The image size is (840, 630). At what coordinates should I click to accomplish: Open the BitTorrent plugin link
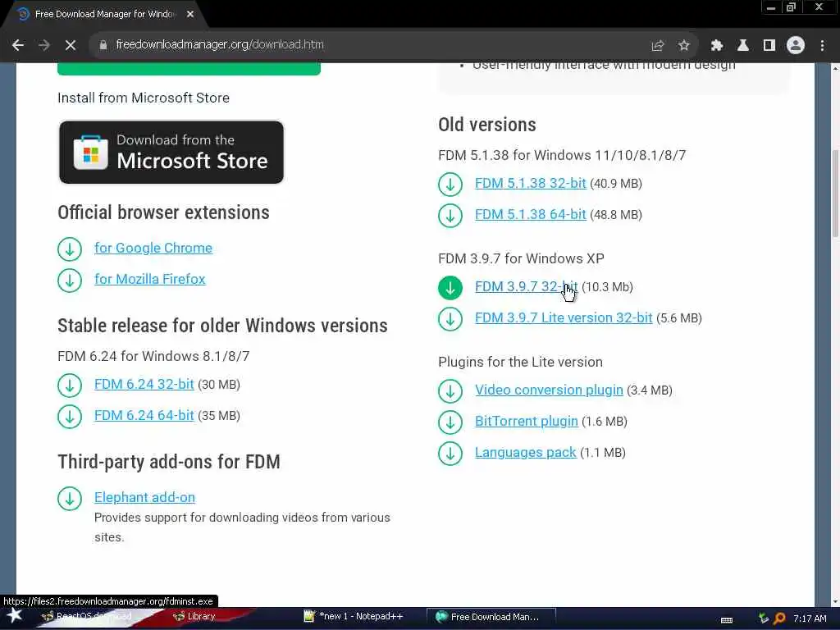tap(527, 421)
